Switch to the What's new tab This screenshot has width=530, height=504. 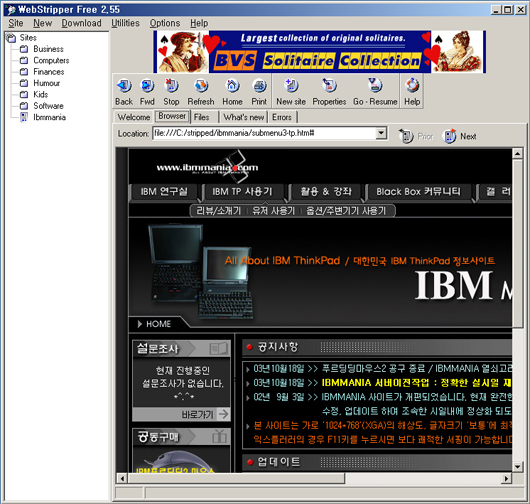pyautogui.click(x=244, y=117)
